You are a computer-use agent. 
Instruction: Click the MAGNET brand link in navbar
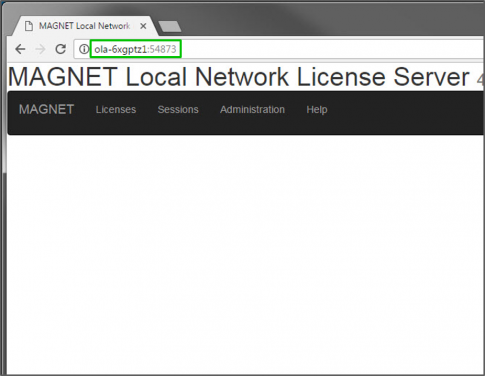click(x=46, y=109)
